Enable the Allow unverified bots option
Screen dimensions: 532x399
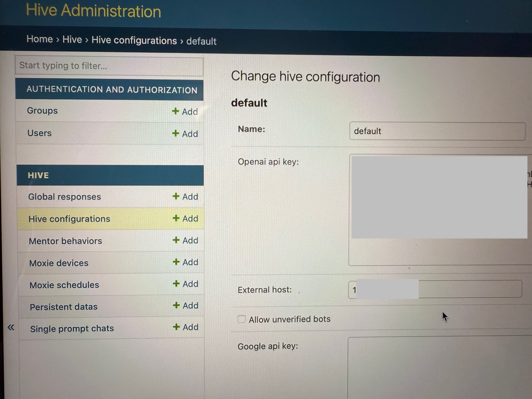coord(241,319)
